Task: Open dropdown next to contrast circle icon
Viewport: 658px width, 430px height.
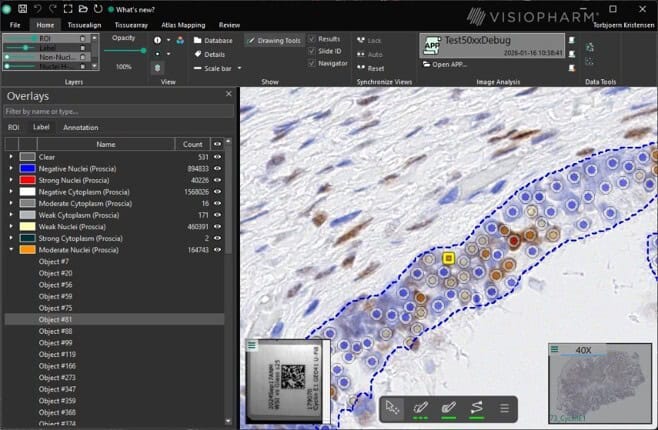Action: pyautogui.click(x=169, y=40)
